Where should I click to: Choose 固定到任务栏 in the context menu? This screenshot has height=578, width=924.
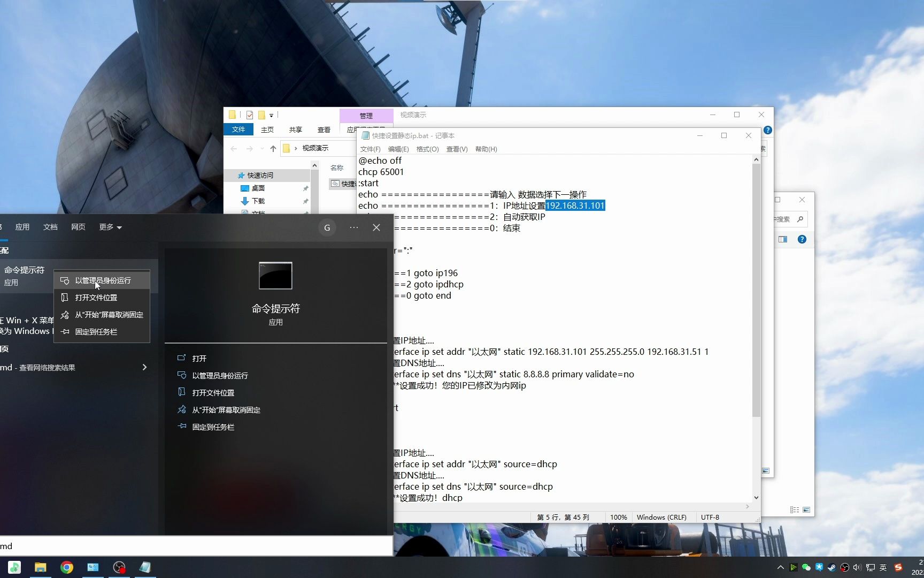(x=102, y=332)
